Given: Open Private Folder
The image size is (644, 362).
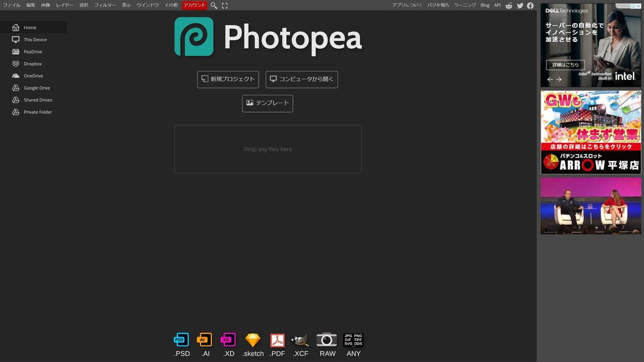Looking at the screenshot, I should (x=33, y=112).
